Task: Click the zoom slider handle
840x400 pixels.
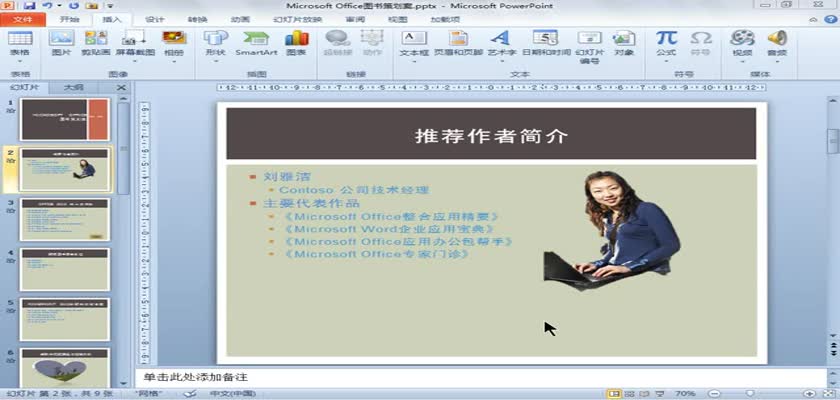Action: point(750,394)
